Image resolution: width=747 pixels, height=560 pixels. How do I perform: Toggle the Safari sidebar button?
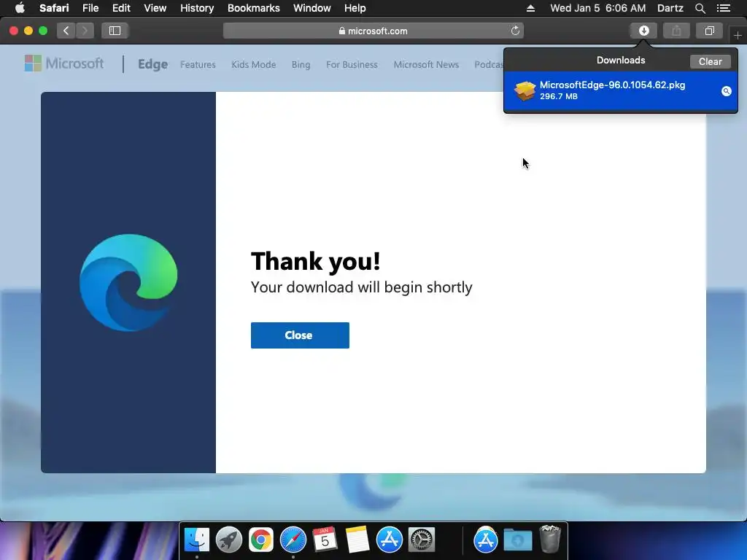[x=115, y=31]
